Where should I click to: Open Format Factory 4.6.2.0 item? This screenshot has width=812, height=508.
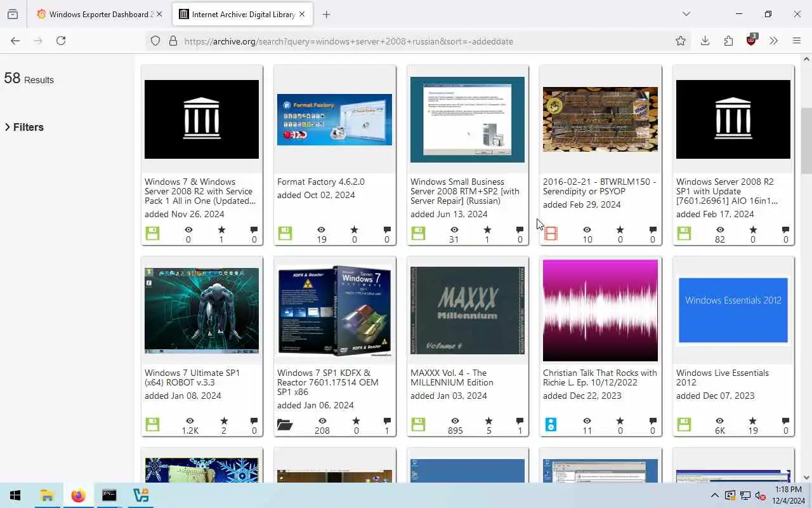pyautogui.click(x=321, y=182)
